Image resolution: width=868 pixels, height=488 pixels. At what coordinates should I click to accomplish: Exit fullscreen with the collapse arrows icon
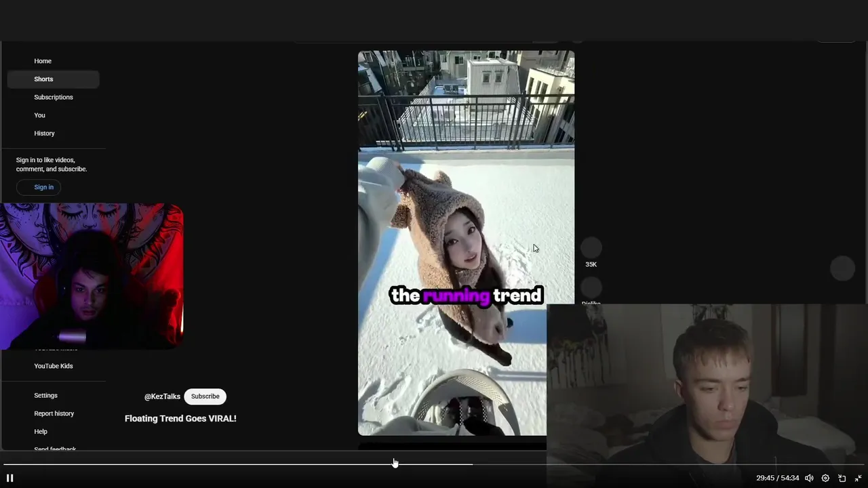tap(858, 478)
